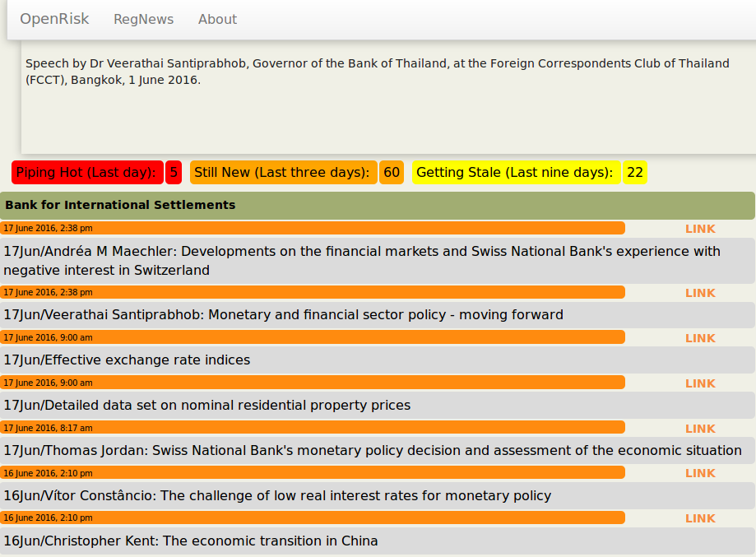Go to the RegNews menu item
756x557 pixels.
click(x=143, y=19)
